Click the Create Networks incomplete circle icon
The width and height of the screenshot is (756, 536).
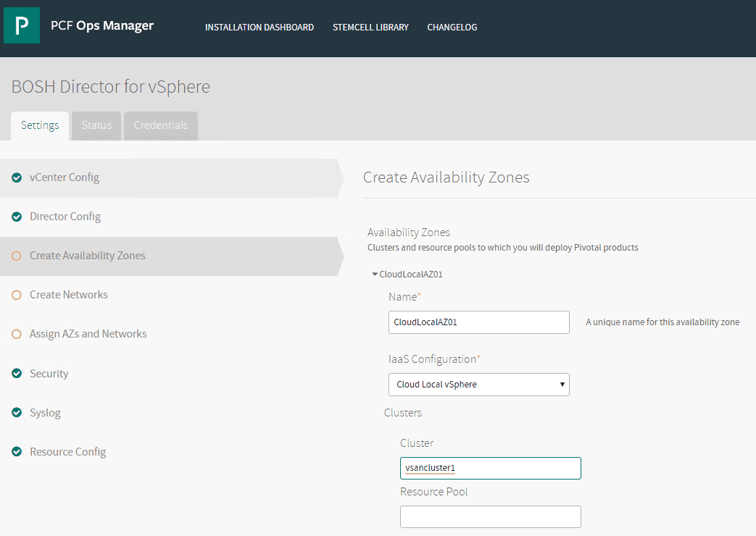click(x=17, y=295)
